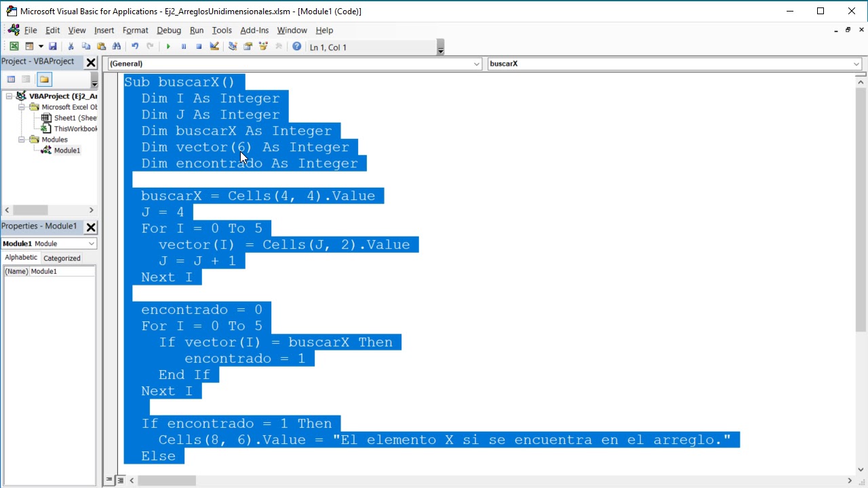The width and height of the screenshot is (868, 488).
Task: Click View Code icon in Project panel
Action: pyautogui.click(x=12, y=79)
